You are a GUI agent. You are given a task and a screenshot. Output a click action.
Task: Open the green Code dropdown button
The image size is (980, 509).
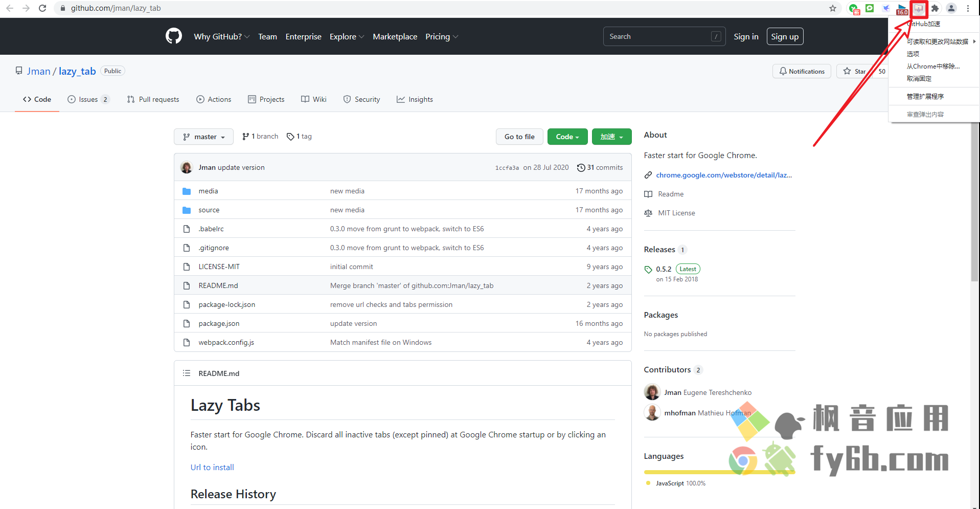(567, 137)
